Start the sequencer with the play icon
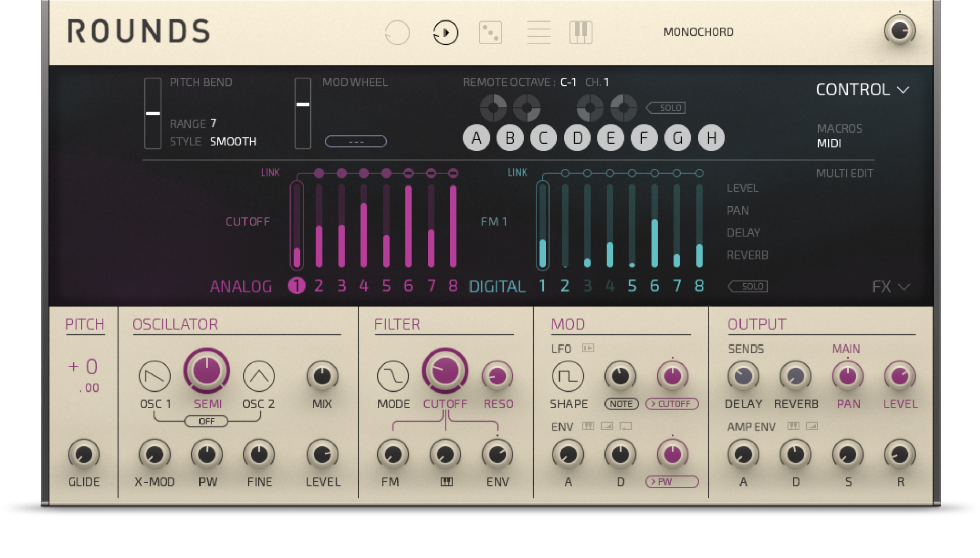 pos(445,33)
